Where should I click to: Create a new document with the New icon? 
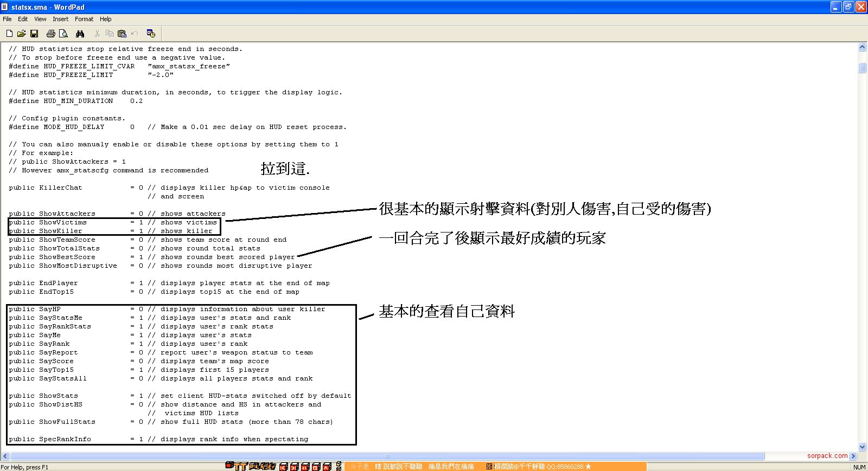[9, 34]
